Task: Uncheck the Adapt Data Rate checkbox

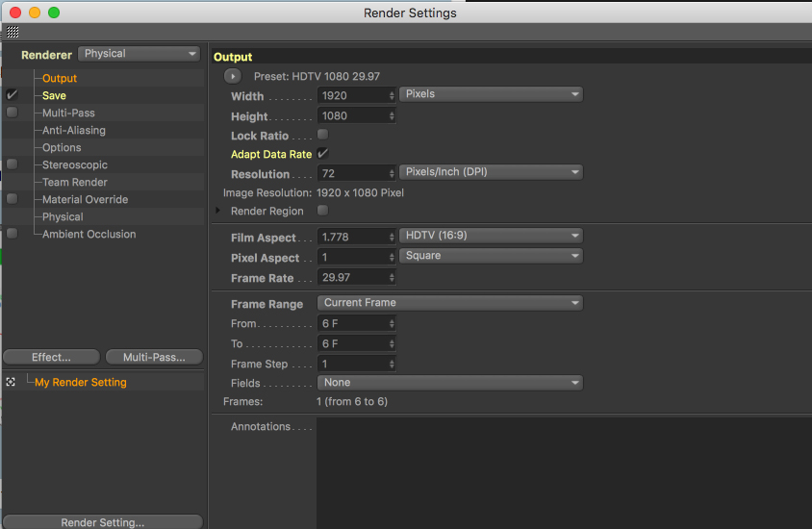Action: coord(322,153)
